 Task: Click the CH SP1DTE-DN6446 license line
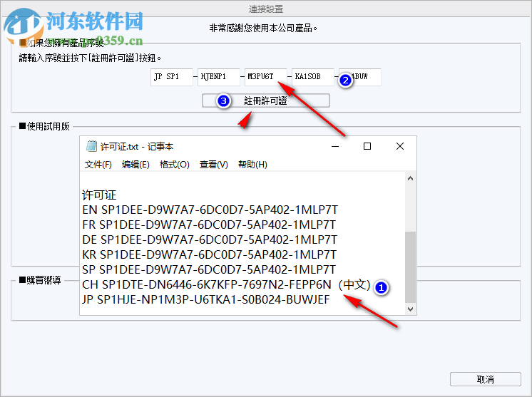coord(226,285)
